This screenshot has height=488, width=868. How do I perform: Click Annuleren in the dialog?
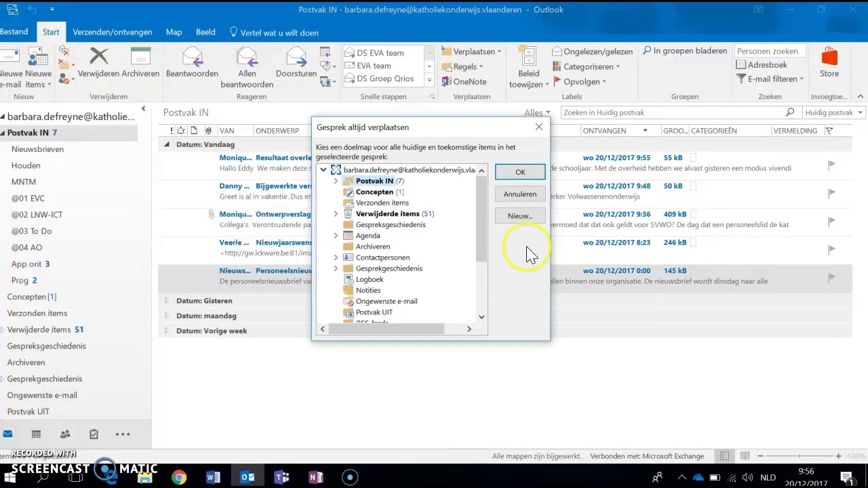[x=520, y=194]
